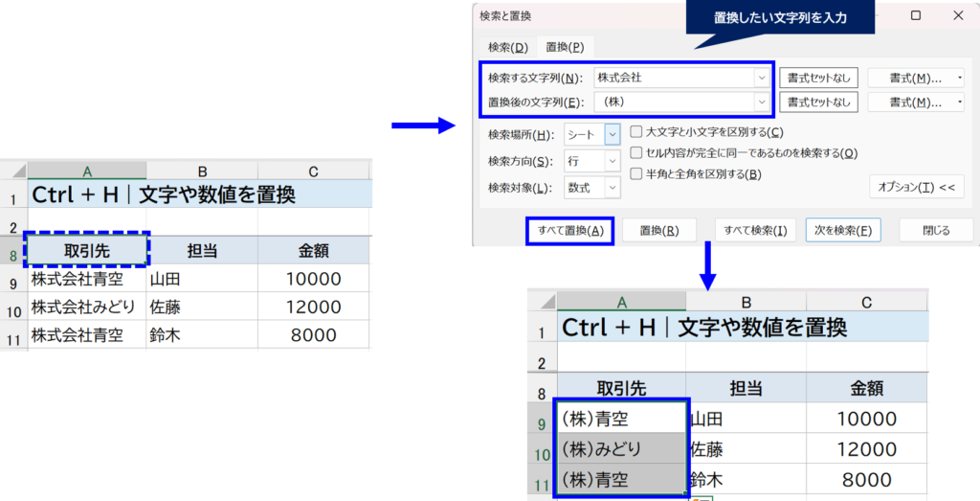Expand 書式(M) arrow on 置換後の文字列 row
The image size is (980, 501).
[960, 102]
